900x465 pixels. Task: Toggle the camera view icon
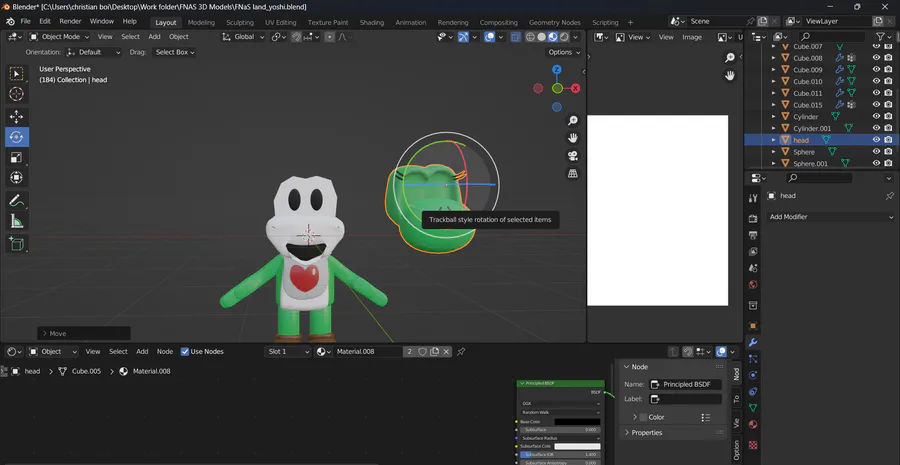[572, 156]
